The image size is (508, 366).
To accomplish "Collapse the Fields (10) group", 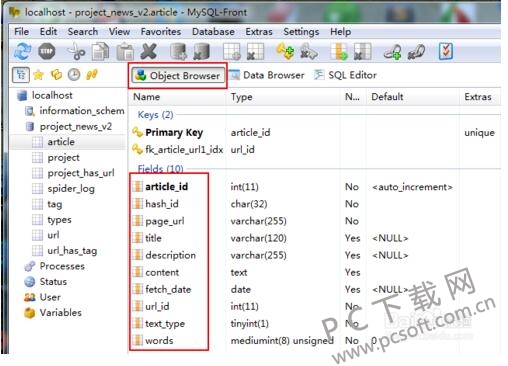I will [160, 169].
